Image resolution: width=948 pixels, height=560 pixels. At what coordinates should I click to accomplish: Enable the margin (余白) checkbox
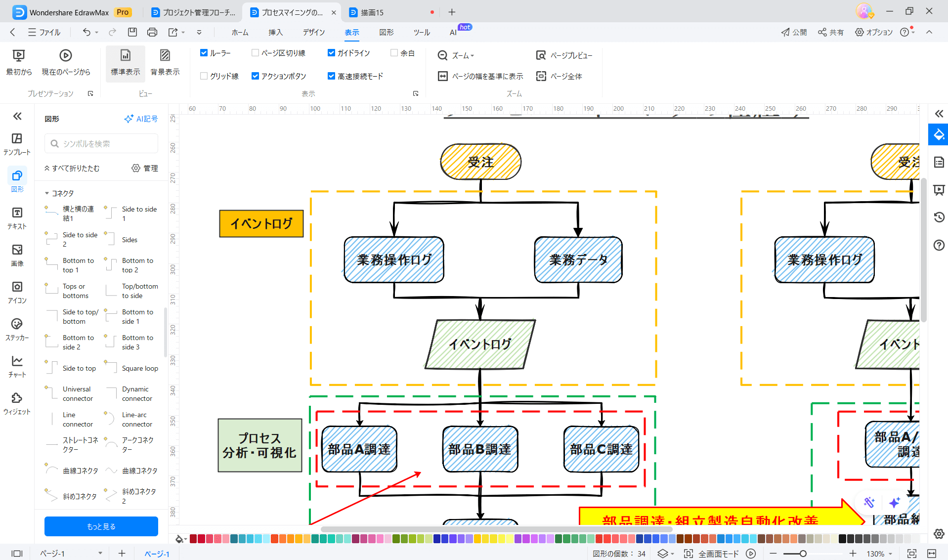coord(394,53)
